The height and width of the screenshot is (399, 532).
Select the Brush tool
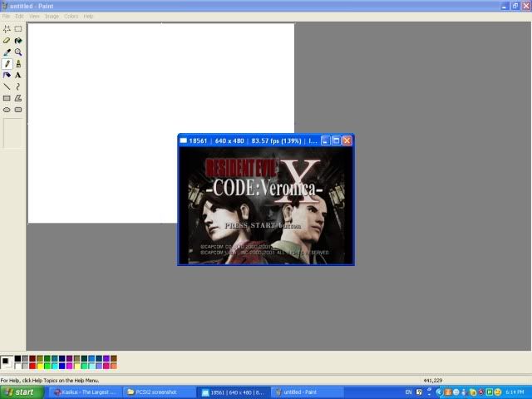[x=18, y=63]
